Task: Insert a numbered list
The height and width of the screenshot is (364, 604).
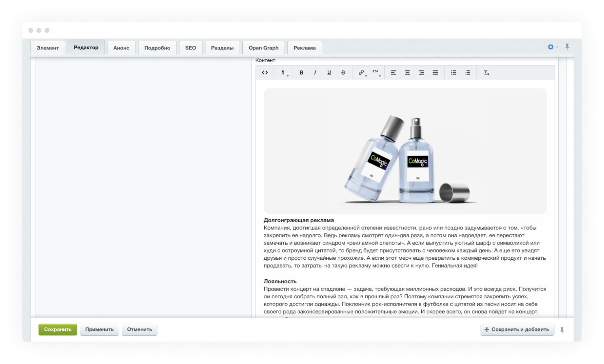Action: pos(467,73)
